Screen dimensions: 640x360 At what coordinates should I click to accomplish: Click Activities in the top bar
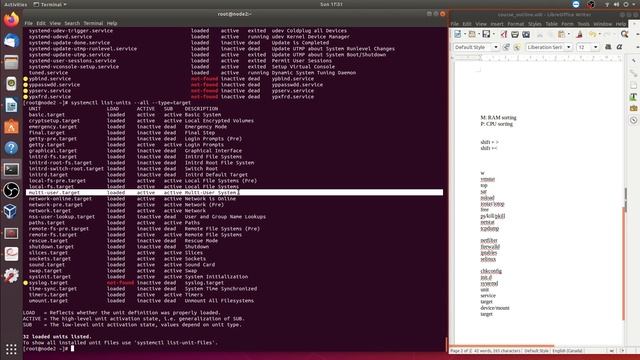16,4
